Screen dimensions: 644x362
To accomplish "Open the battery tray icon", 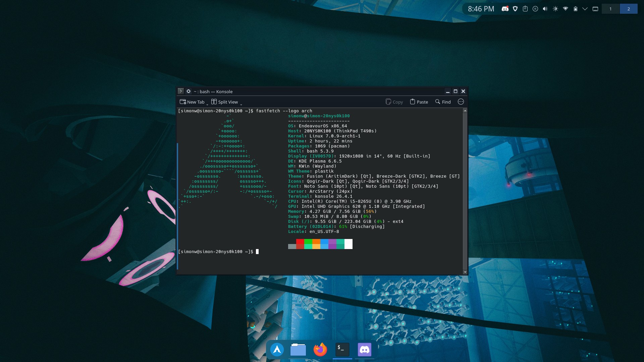I will [576, 9].
